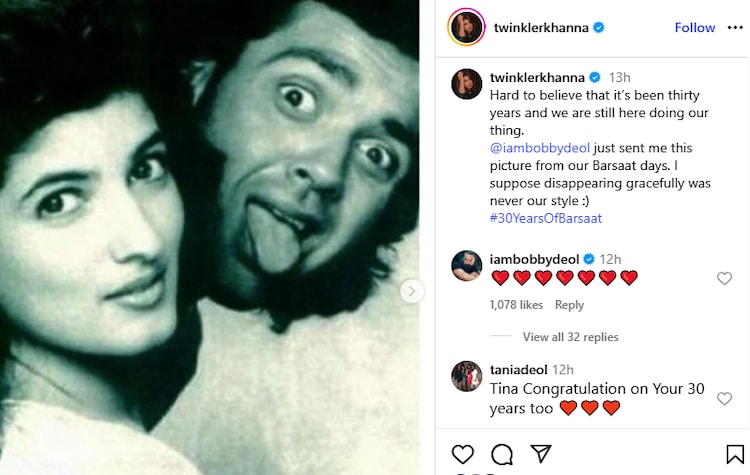Click the black and white post photo

coord(210,237)
